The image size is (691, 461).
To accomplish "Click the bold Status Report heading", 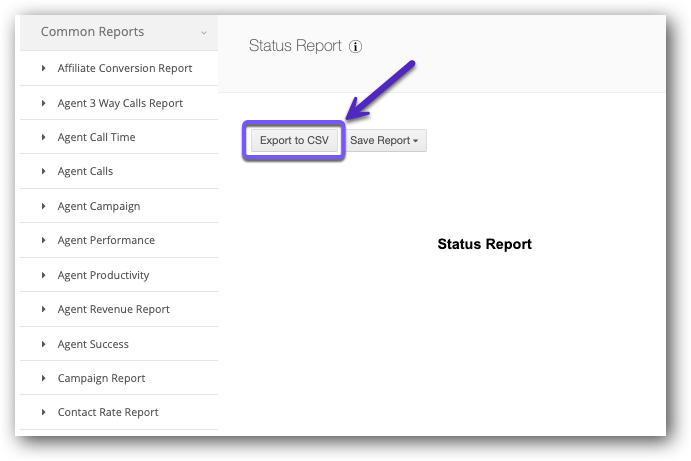I will (484, 244).
